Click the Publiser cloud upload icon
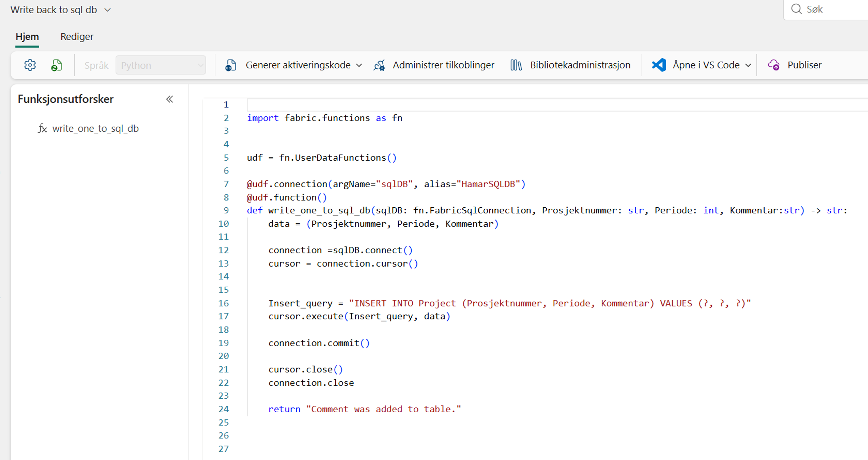Image resolution: width=868 pixels, height=460 pixels. tap(774, 65)
